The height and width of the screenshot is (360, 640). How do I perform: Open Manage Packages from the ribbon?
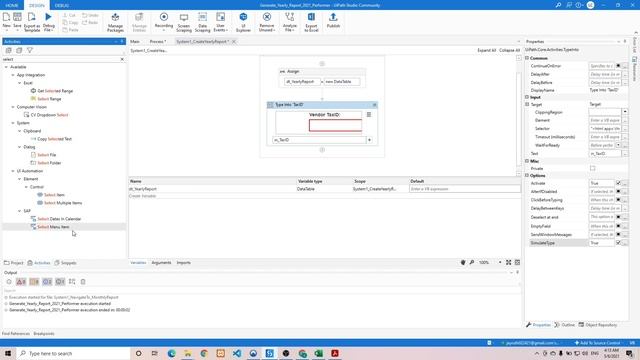(115, 22)
